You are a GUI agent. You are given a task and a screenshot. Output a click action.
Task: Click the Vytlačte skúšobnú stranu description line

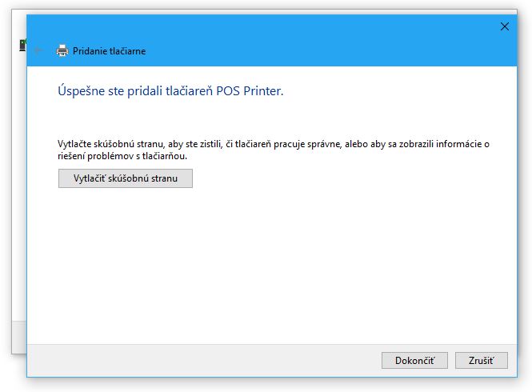pyautogui.click(x=274, y=144)
